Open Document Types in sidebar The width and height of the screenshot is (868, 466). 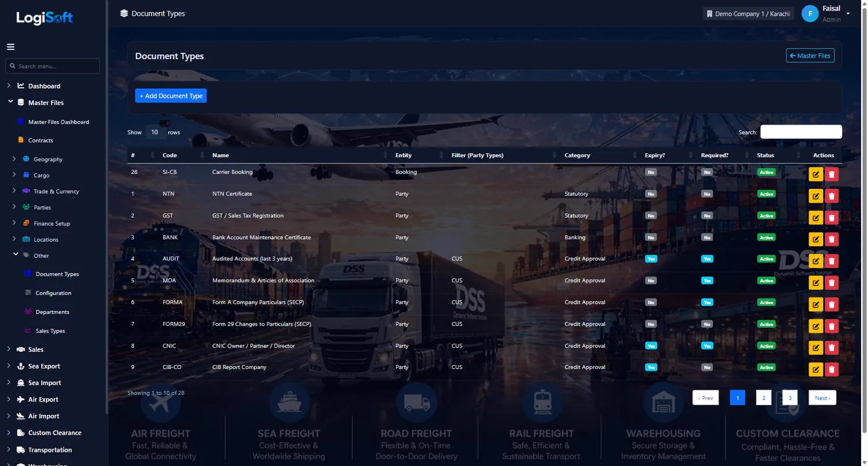point(57,274)
